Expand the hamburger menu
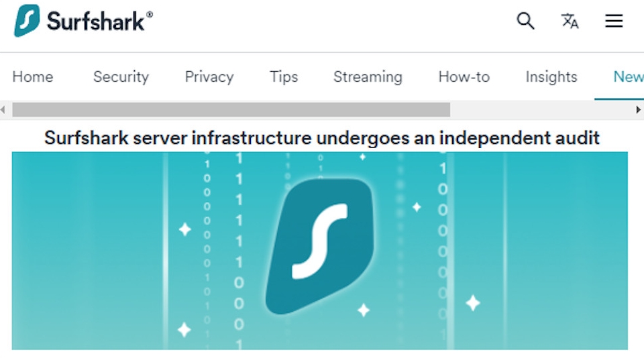This screenshot has width=644, height=358. [614, 21]
